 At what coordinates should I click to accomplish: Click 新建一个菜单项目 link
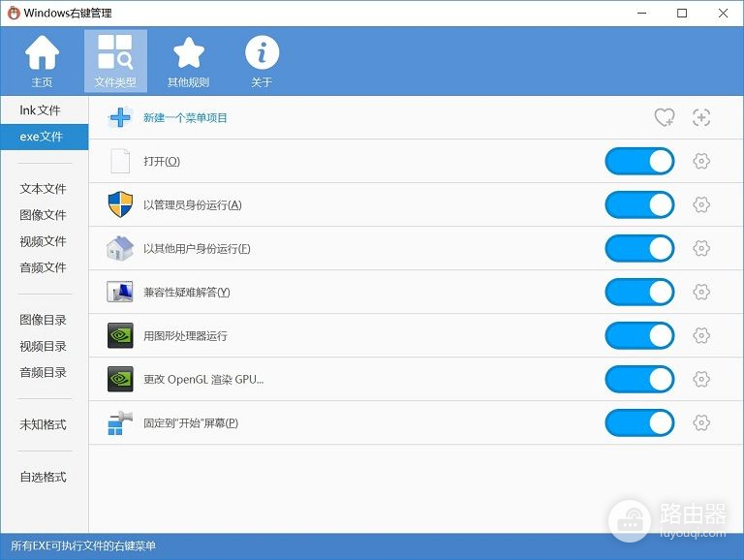185,117
